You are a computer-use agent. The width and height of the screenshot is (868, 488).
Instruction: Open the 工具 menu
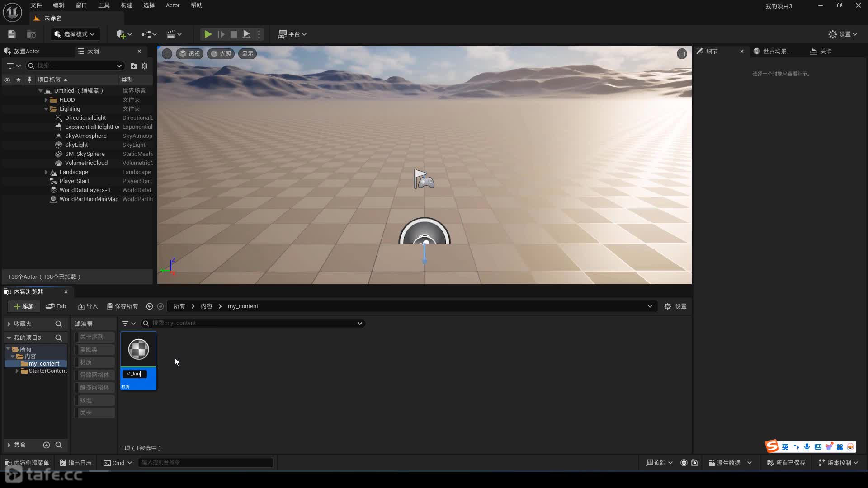[104, 5]
